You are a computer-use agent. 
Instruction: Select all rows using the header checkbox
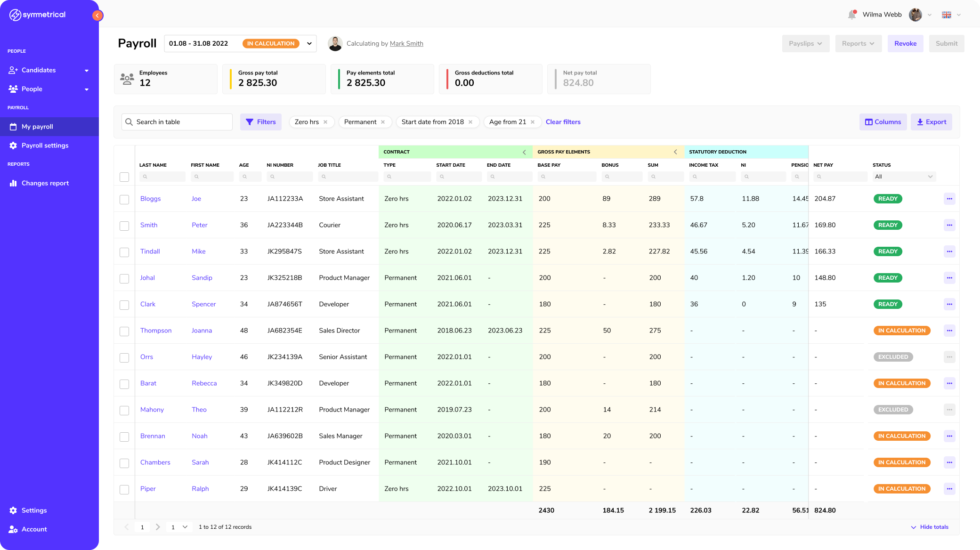point(124,177)
